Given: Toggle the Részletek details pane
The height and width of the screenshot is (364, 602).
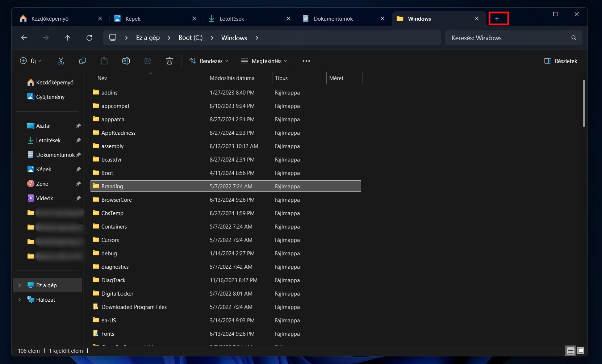Looking at the screenshot, I should [x=560, y=61].
